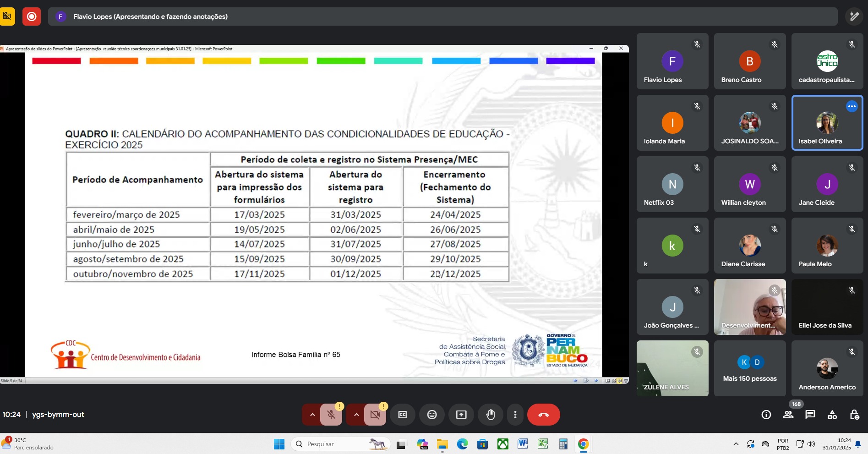Toggle the raise hand button
This screenshot has height=454, width=868.
click(491, 415)
